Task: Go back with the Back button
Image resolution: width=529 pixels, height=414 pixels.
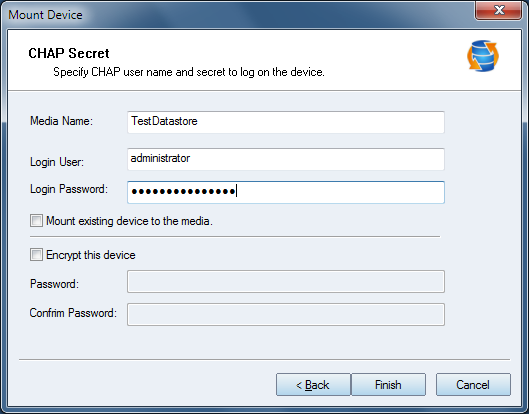Action: 313,385
